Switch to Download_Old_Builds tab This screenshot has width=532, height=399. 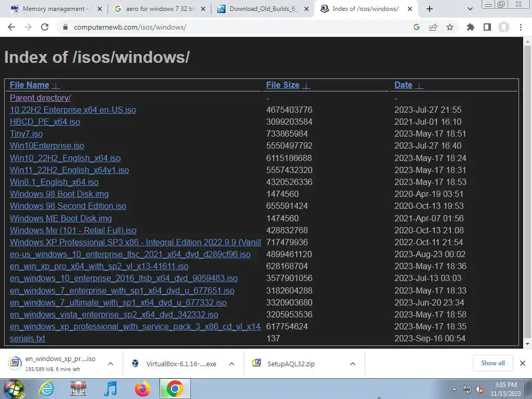262,9
